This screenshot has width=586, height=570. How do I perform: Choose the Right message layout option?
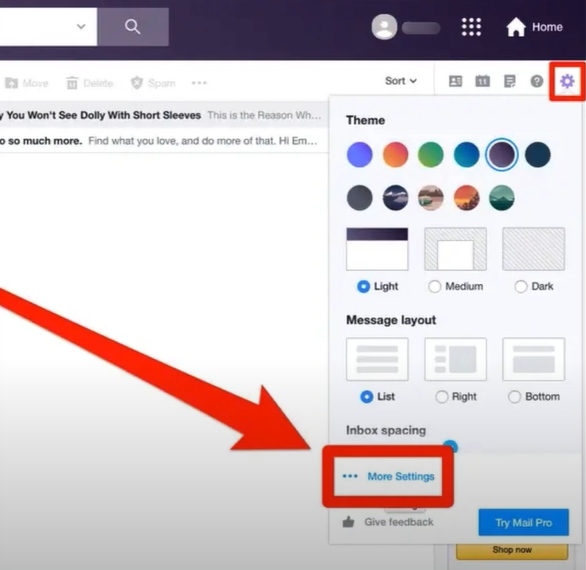click(441, 397)
